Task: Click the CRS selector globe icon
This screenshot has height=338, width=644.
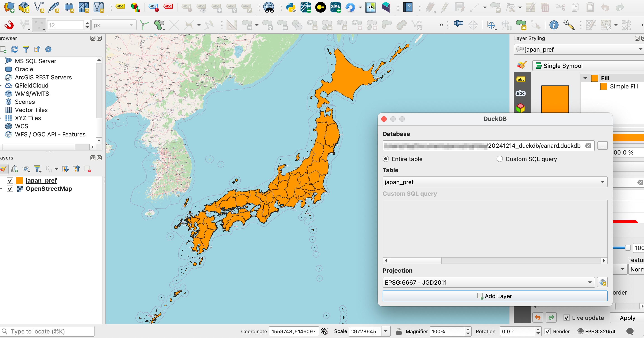Action: (x=602, y=283)
